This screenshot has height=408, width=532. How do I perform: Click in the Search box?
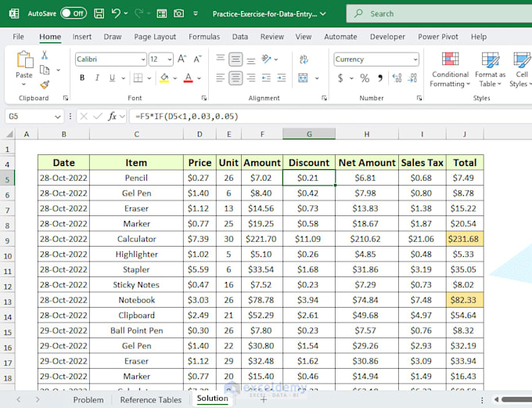click(439, 13)
